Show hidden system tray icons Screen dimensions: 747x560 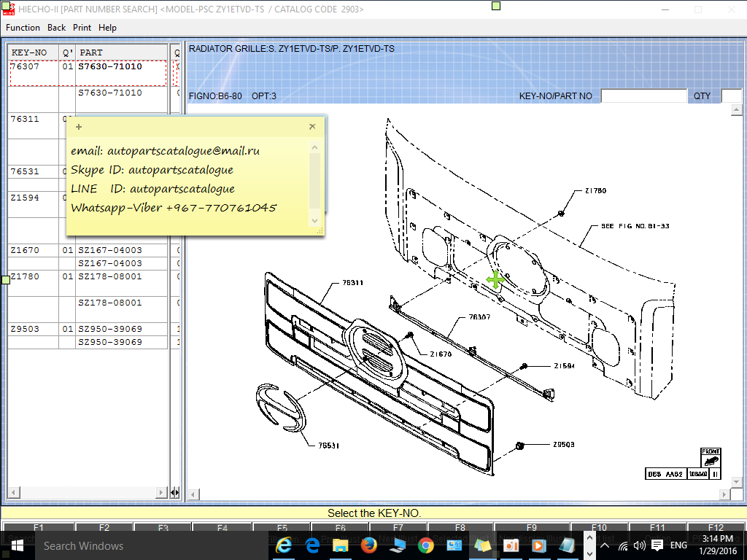point(605,545)
